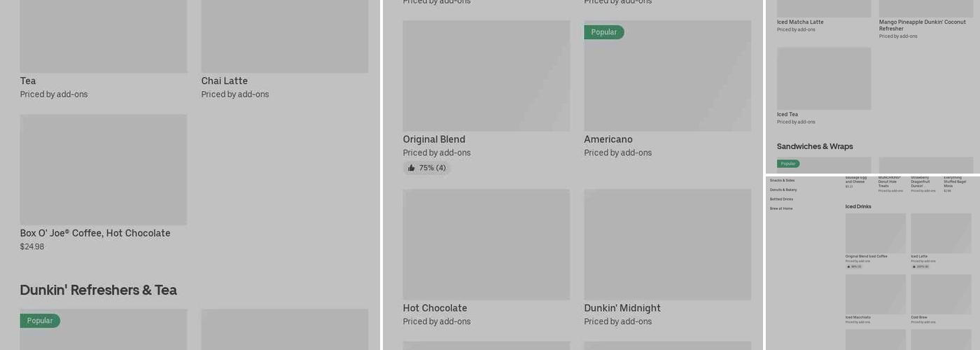Viewport: 980px width, 350px height.
Task: Go to the Donuts & Bakery category
Action: click(x=783, y=190)
